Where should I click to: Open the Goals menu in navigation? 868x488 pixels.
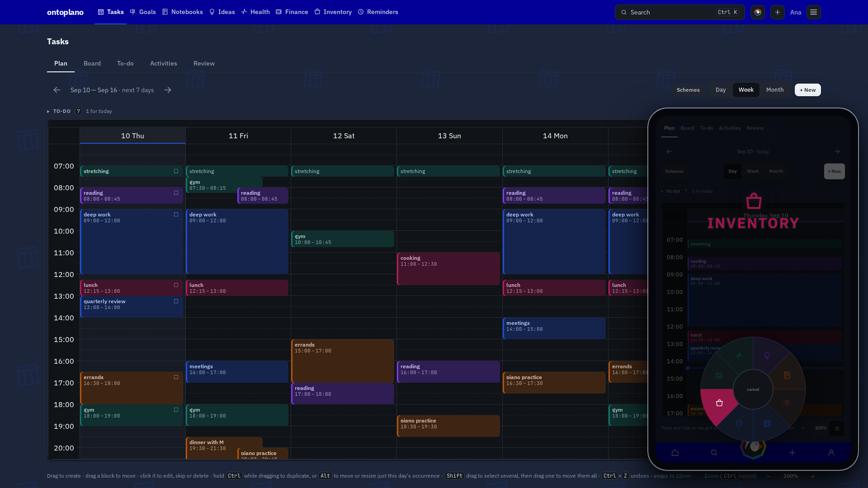[143, 12]
